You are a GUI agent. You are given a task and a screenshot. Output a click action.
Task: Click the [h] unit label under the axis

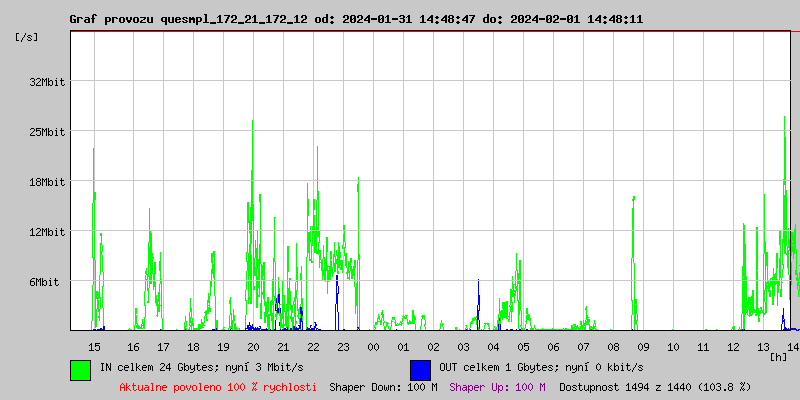pyautogui.click(x=779, y=356)
